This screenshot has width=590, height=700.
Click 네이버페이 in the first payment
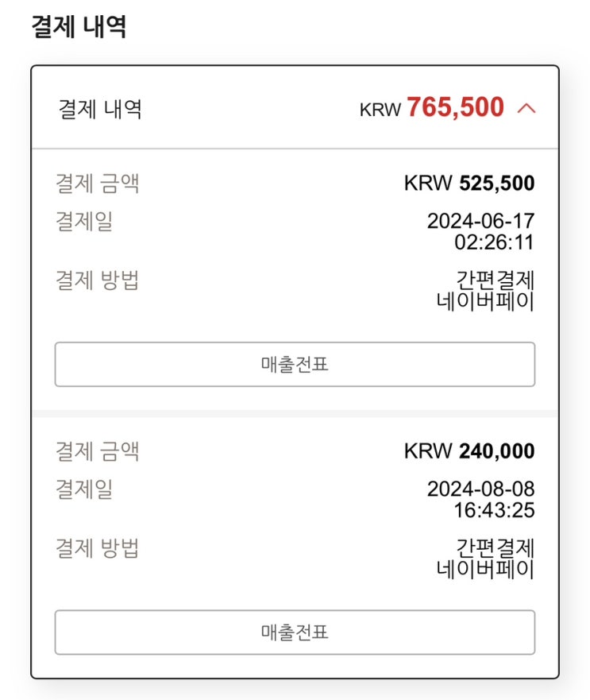(485, 301)
